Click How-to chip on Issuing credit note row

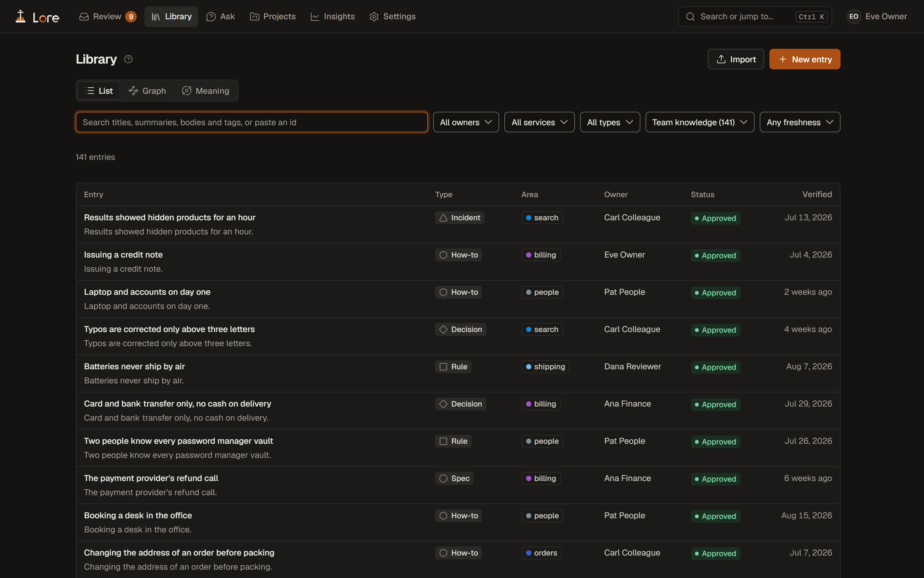pyautogui.click(x=458, y=255)
